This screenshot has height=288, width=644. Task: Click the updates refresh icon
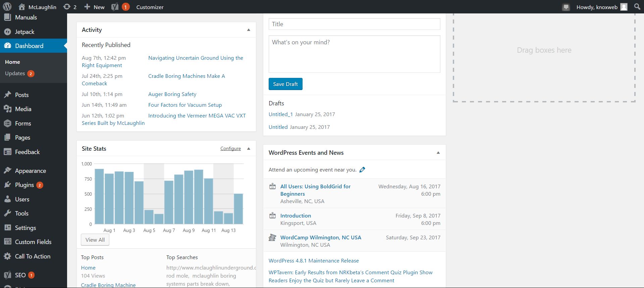click(67, 7)
